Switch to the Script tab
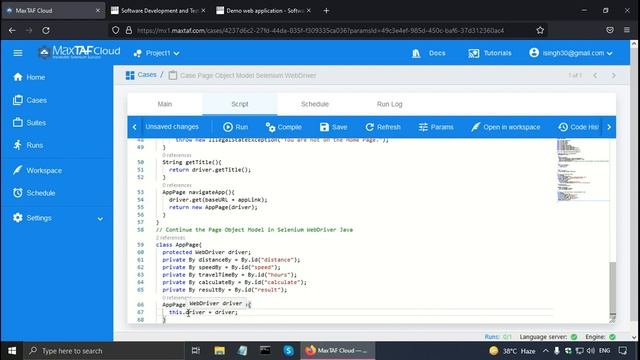Viewport: 640px width, 360px height. click(240, 104)
